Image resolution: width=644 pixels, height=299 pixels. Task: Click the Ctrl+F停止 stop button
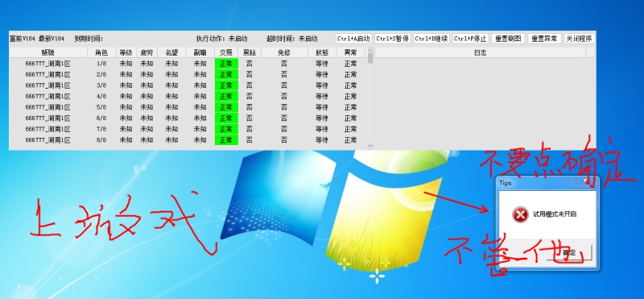pos(471,39)
